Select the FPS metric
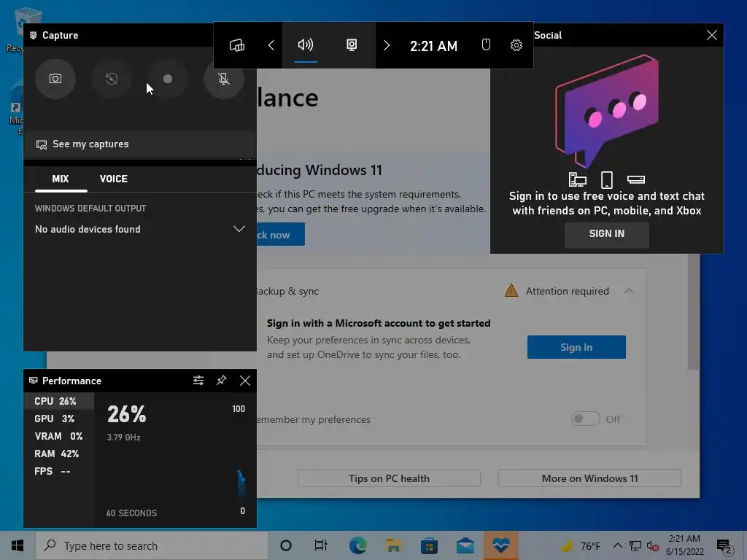Image resolution: width=747 pixels, height=560 pixels. pyautogui.click(x=59, y=472)
